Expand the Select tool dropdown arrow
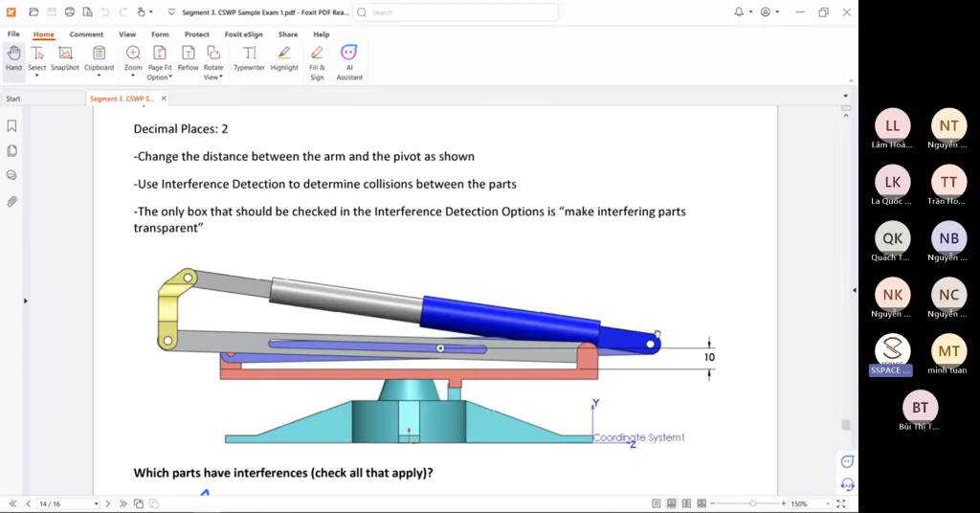 [37, 76]
